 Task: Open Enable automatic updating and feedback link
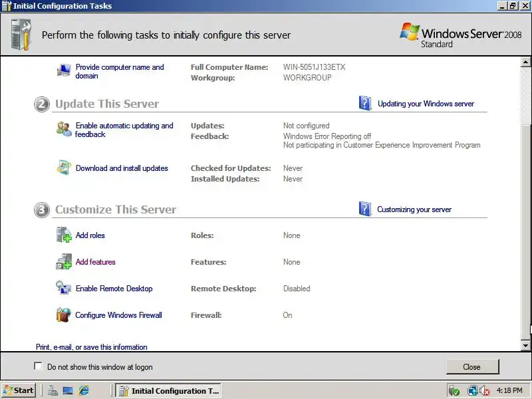pos(124,130)
